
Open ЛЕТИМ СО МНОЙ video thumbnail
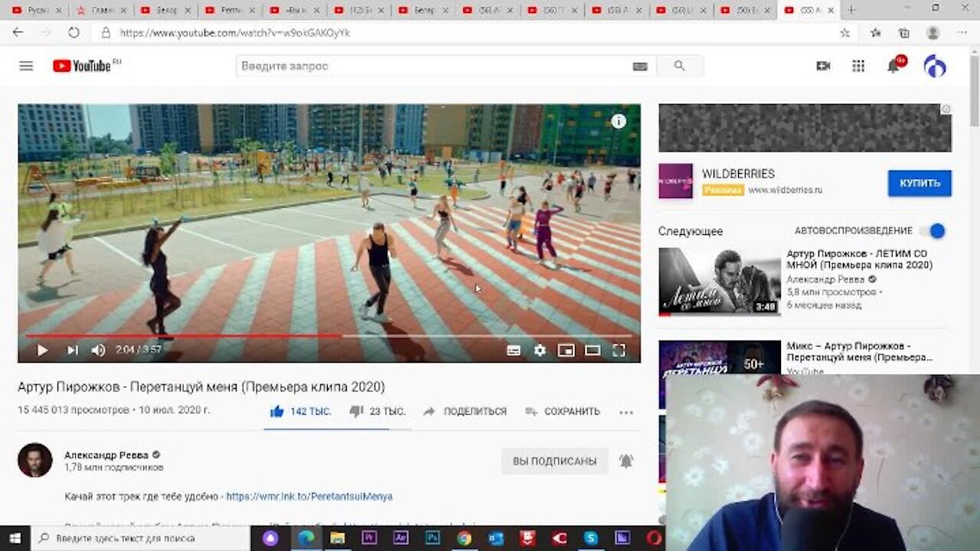pos(720,282)
